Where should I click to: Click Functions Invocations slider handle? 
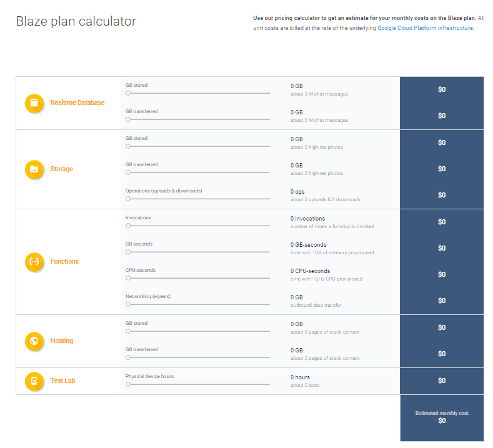click(x=128, y=226)
